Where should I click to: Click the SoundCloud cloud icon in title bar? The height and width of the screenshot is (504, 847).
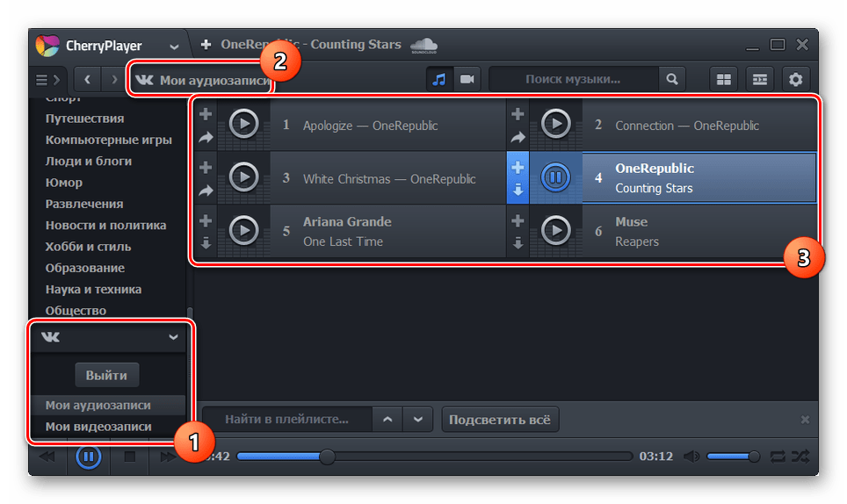point(424,46)
